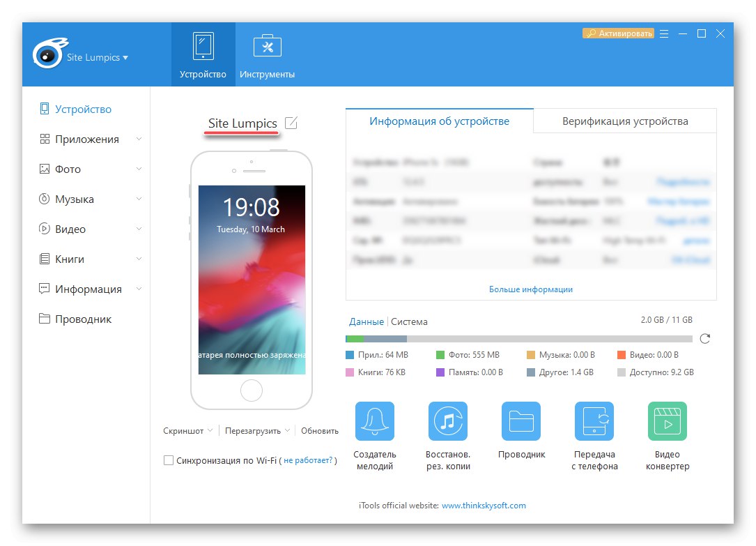This screenshot has height=546, width=756.
Task: Open the Инструменты toolbox tab
Action: click(x=267, y=54)
